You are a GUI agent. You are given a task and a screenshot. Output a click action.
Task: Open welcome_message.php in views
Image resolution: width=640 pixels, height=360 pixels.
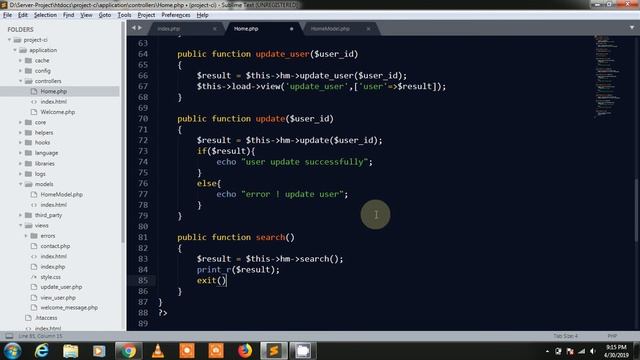tap(69, 308)
